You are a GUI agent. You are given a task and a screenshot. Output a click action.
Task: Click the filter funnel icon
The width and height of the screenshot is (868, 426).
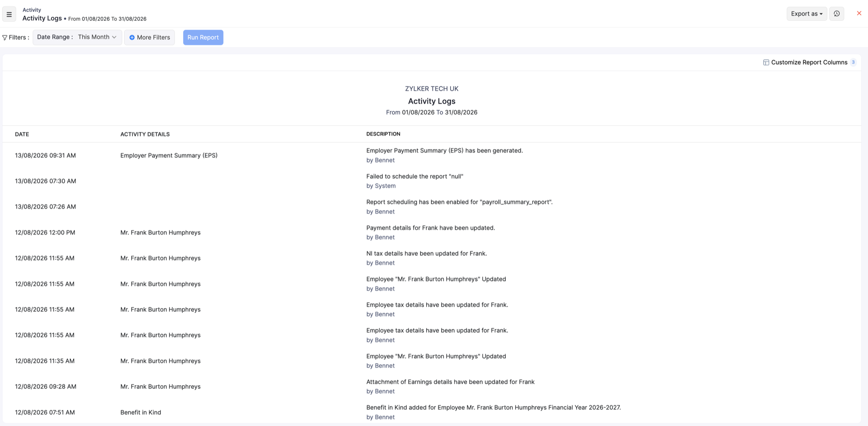pos(5,38)
